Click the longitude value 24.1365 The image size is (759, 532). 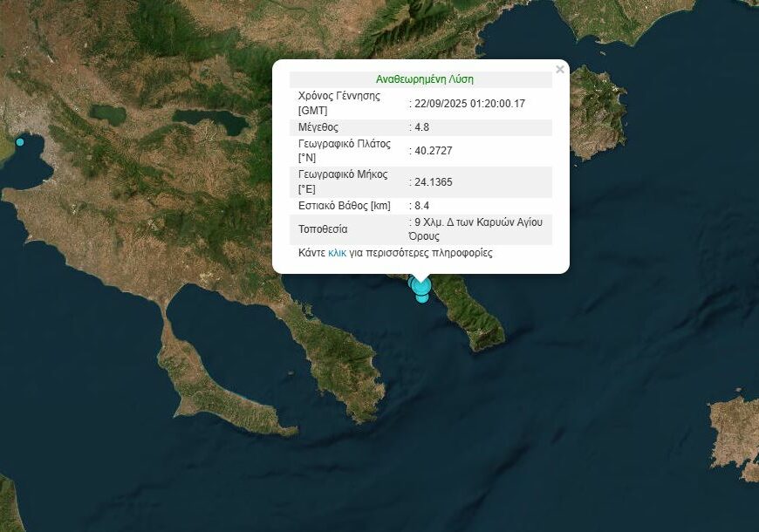[434, 182]
